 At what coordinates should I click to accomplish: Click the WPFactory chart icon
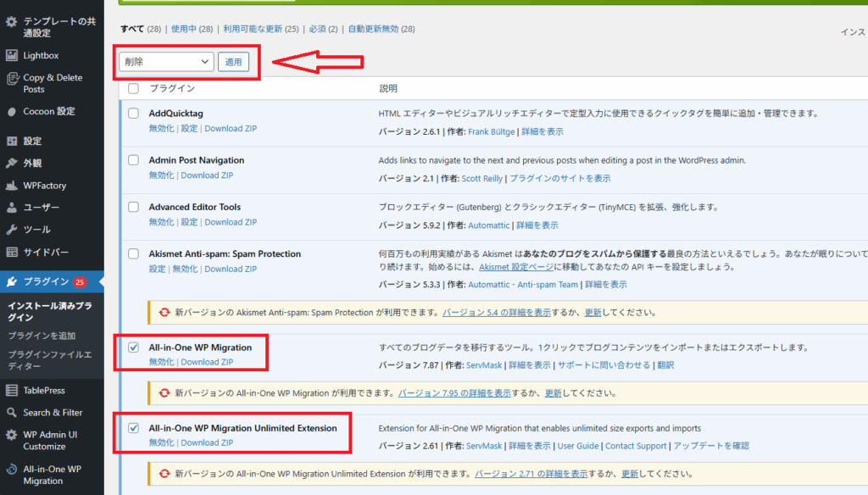pos(12,186)
